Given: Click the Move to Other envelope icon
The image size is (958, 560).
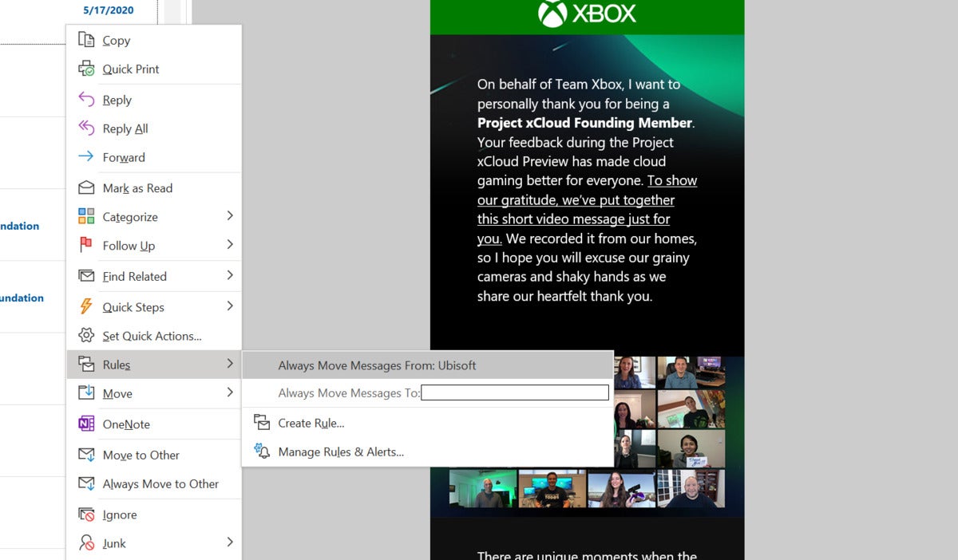Looking at the screenshot, I should click(86, 455).
